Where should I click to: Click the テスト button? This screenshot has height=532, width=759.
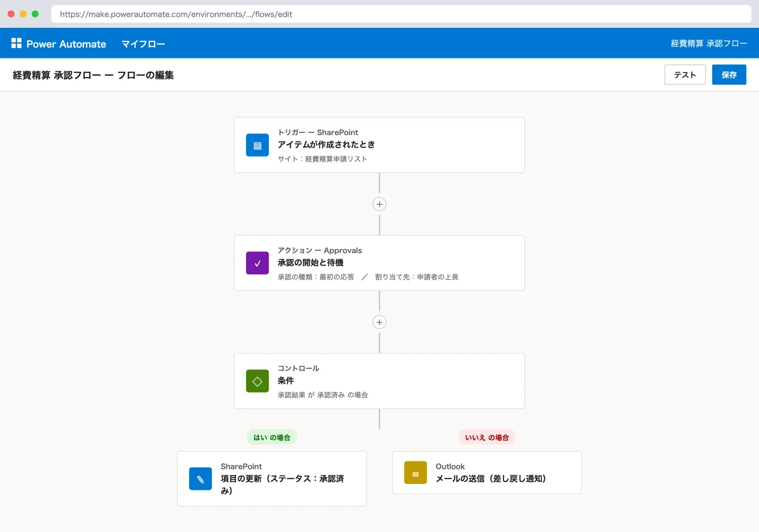685,75
